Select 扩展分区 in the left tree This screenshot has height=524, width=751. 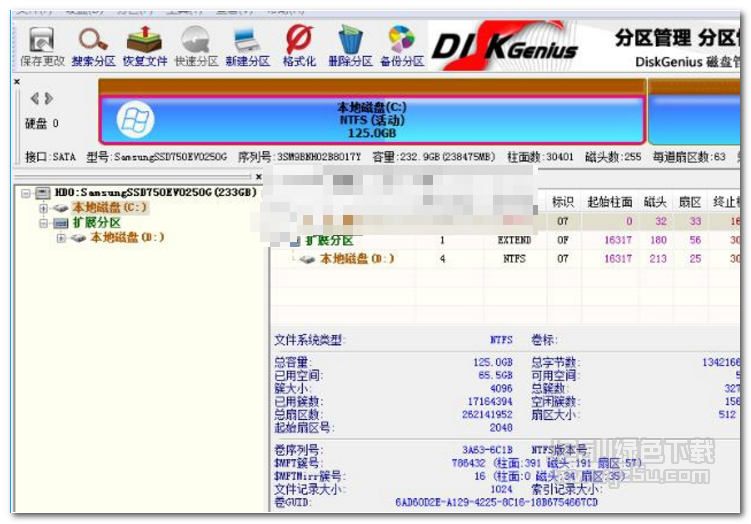tap(96, 223)
